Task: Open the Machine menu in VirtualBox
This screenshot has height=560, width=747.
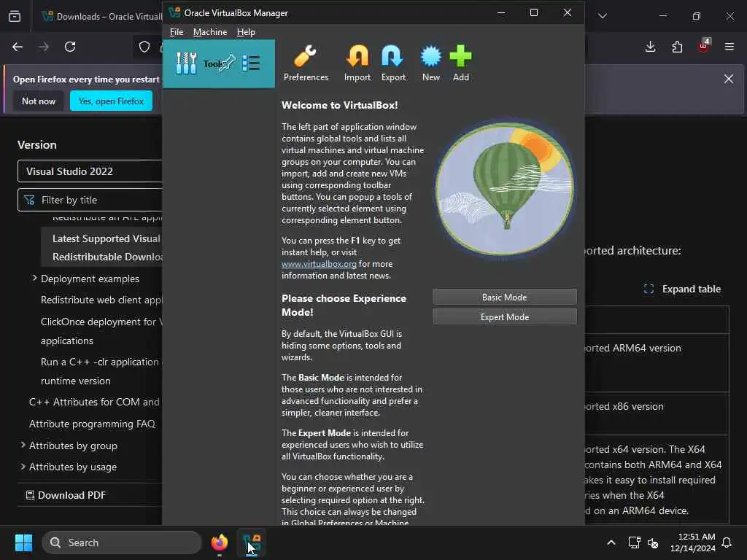Action: pyautogui.click(x=210, y=32)
